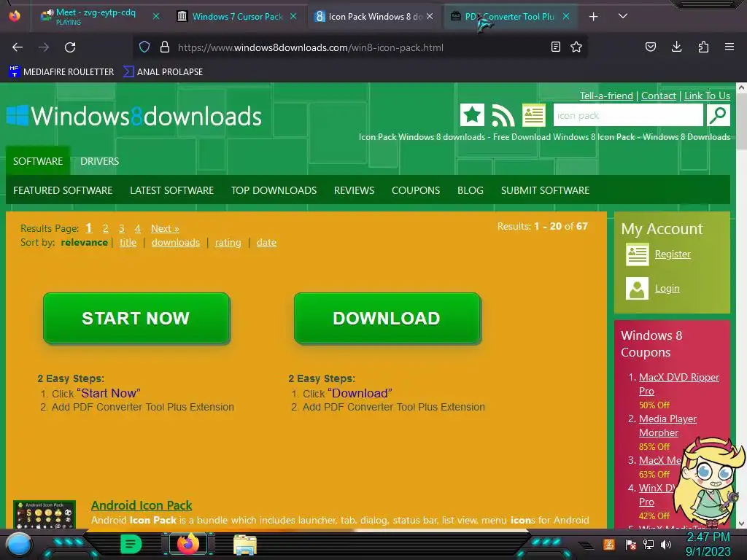Click the site search box containing icon pack
Image resolution: width=747 pixels, height=560 pixels.
tap(628, 115)
